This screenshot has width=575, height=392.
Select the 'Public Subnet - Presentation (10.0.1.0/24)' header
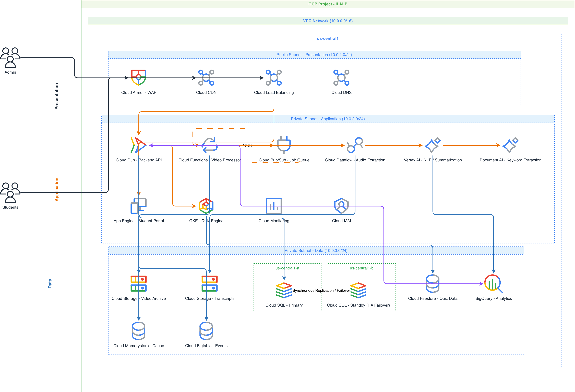pos(314,55)
